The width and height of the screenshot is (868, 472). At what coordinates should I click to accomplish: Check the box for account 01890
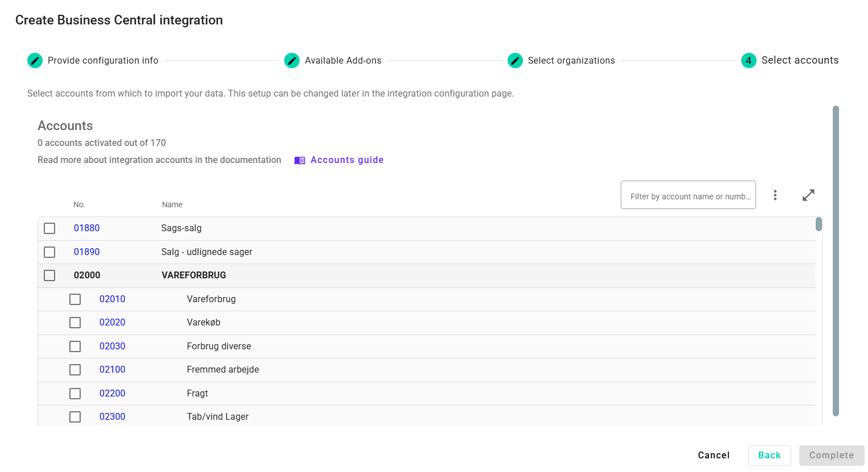(49, 252)
